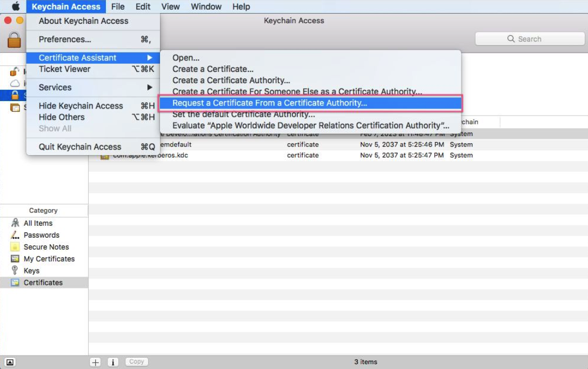Click the Passwords pencil icon
The width and height of the screenshot is (588, 369).
coord(15,235)
